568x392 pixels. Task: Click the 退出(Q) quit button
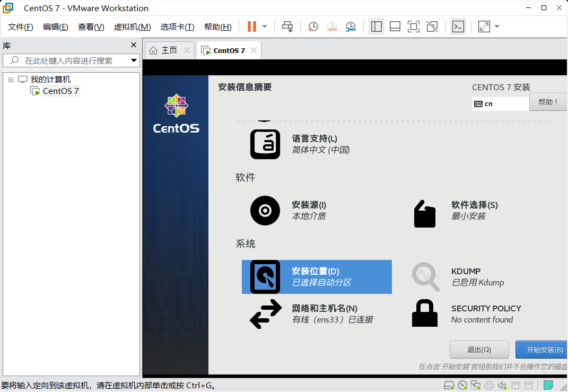[x=479, y=350]
